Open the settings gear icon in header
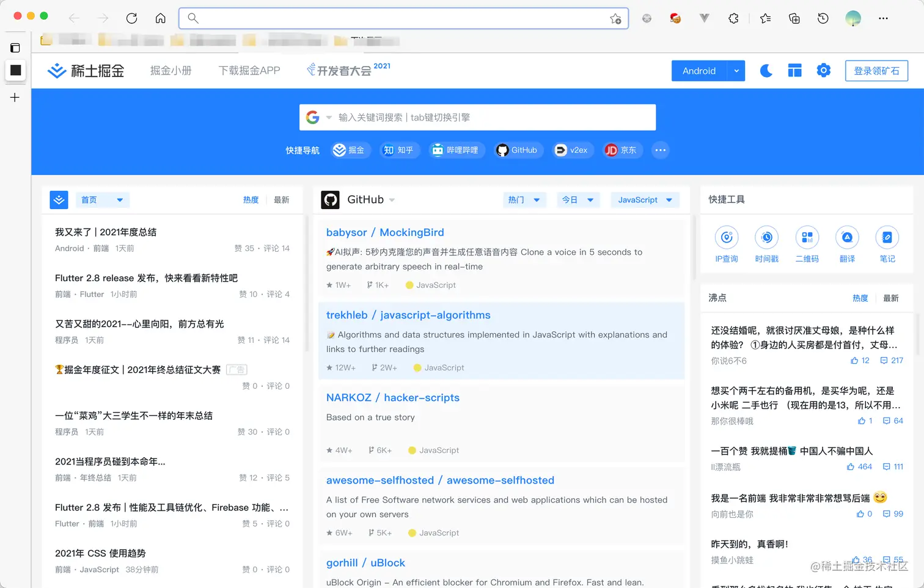The height and width of the screenshot is (588, 924). pyautogui.click(x=824, y=71)
